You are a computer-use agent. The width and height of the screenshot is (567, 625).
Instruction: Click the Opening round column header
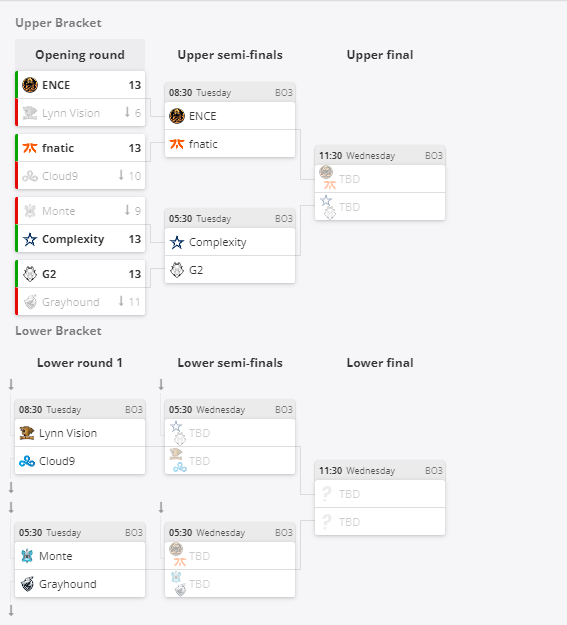click(80, 55)
